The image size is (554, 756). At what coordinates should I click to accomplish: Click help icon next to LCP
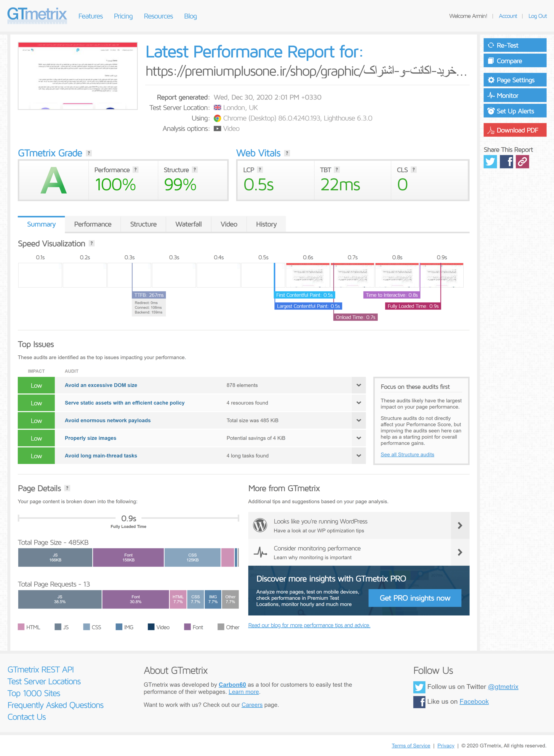(x=260, y=170)
